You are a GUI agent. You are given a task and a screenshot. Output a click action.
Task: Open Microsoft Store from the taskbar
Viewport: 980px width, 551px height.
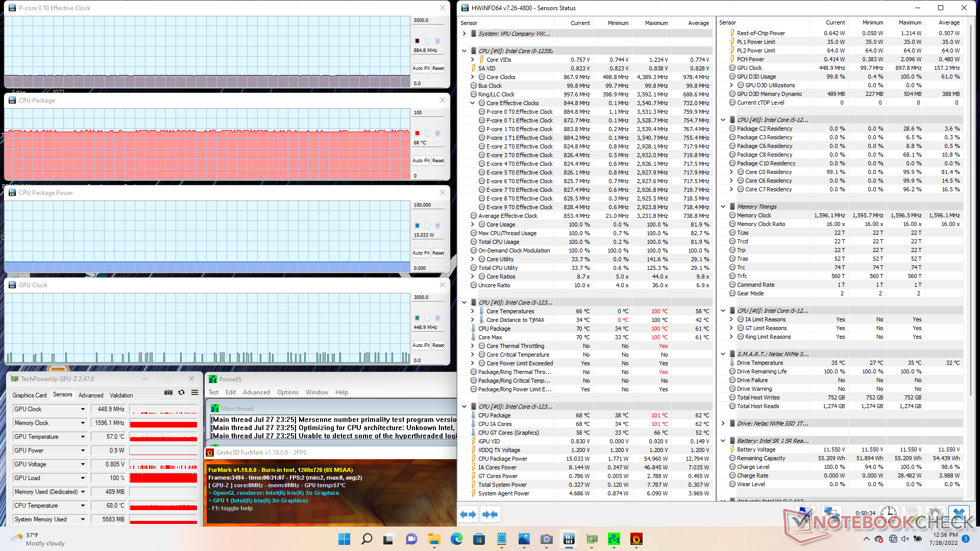[479, 539]
